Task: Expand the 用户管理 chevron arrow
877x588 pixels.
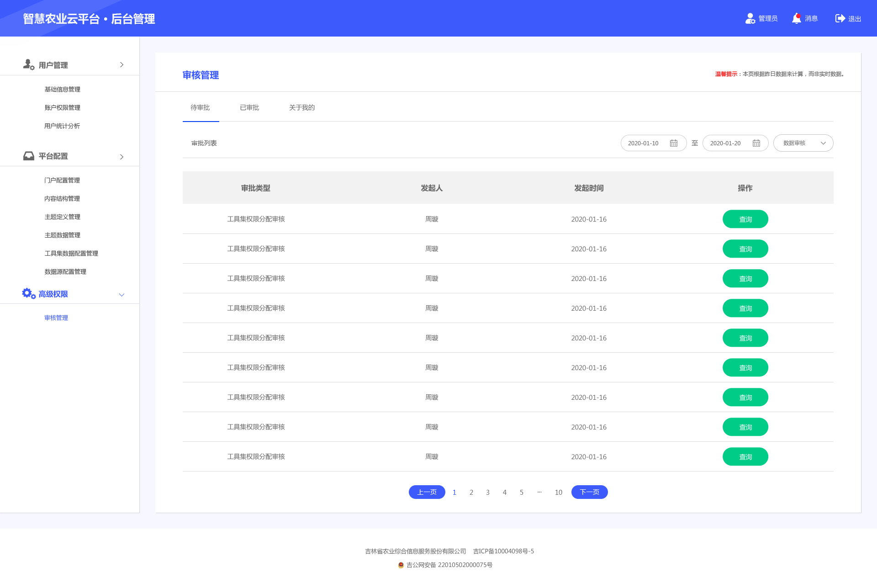Action: click(122, 65)
